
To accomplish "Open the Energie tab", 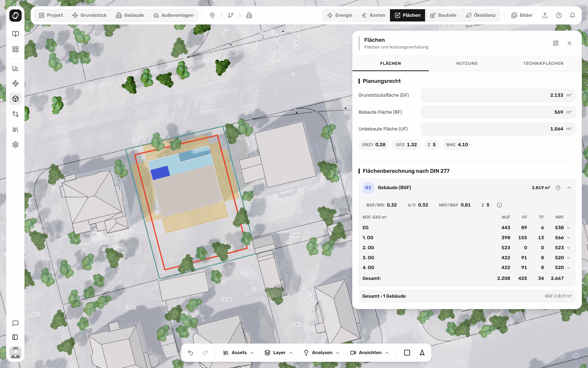I will tap(340, 15).
